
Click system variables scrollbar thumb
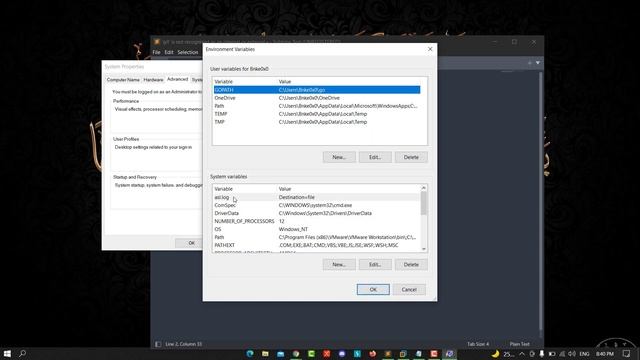pos(424,203)
